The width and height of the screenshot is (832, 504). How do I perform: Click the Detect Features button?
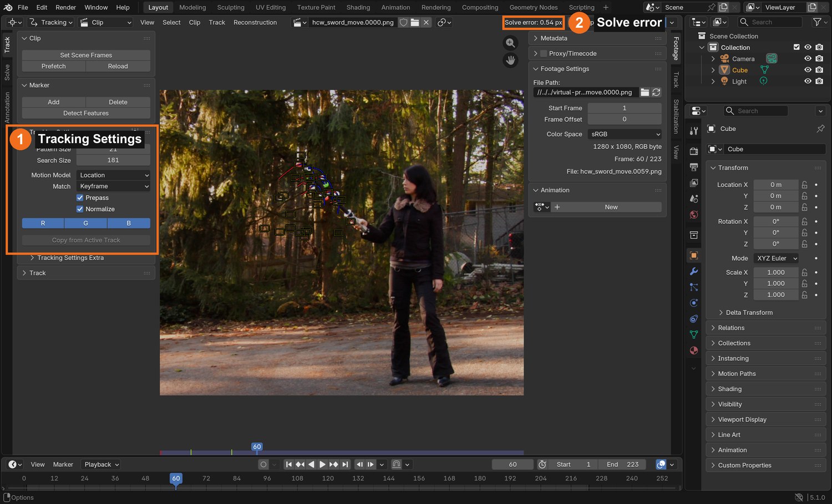86,113
